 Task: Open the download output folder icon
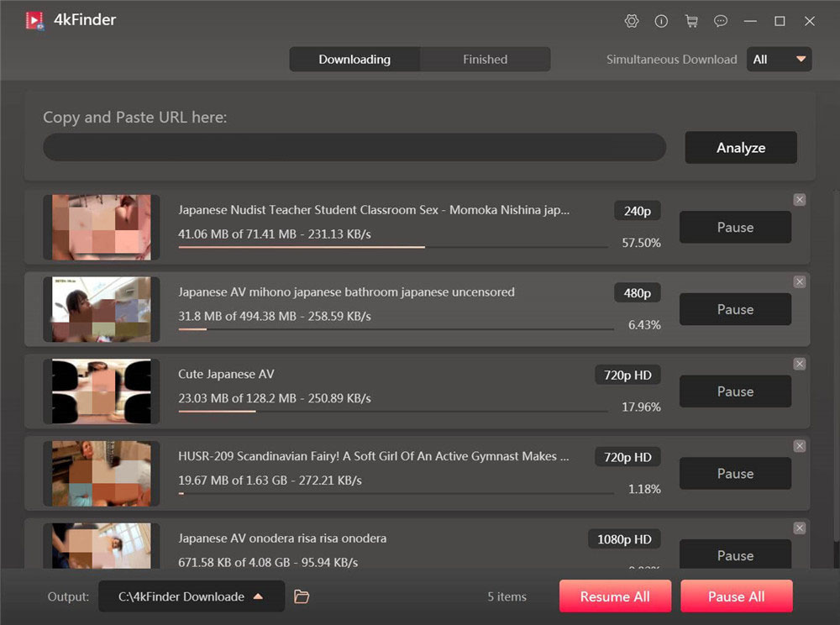point(302,596)
